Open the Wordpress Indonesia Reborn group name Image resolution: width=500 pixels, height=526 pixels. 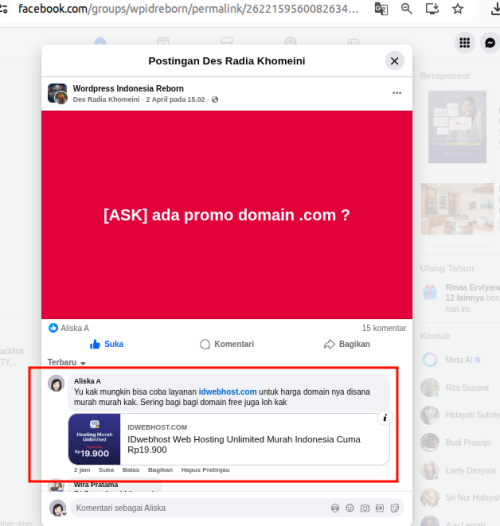tap(128, 89)
